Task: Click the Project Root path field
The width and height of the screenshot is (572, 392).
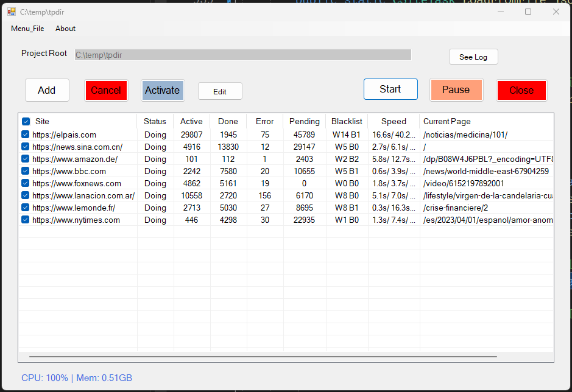Action: 243,55
